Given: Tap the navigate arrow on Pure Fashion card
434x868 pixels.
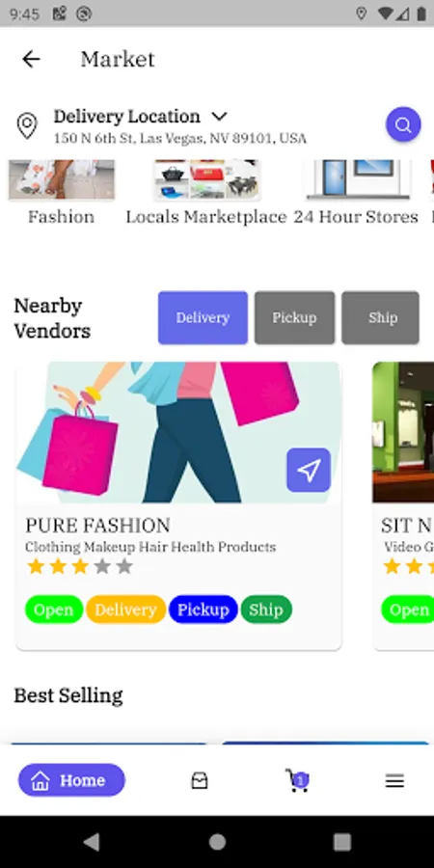Looking at the screenshot, I should [x=309, y=470].
